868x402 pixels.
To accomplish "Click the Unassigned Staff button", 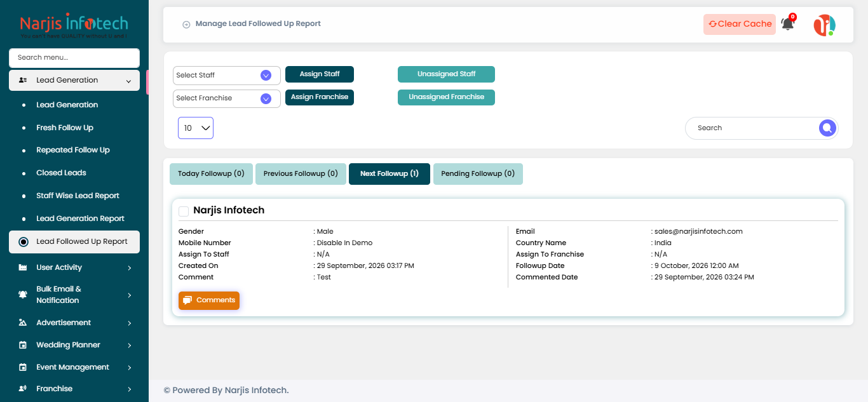I will tap(446, 74).
